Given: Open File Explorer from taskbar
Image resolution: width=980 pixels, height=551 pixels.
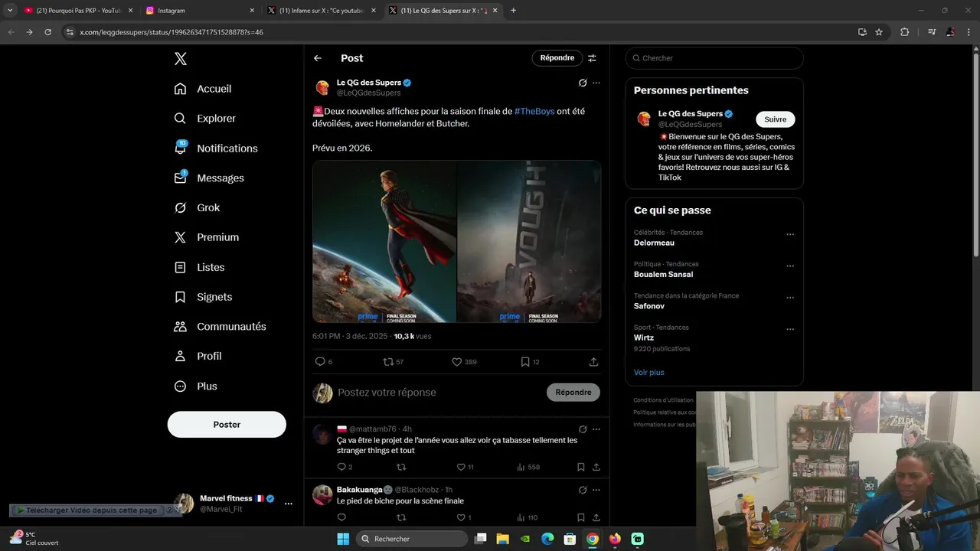Looking at the screenshot, I should [x=503, y=539].
